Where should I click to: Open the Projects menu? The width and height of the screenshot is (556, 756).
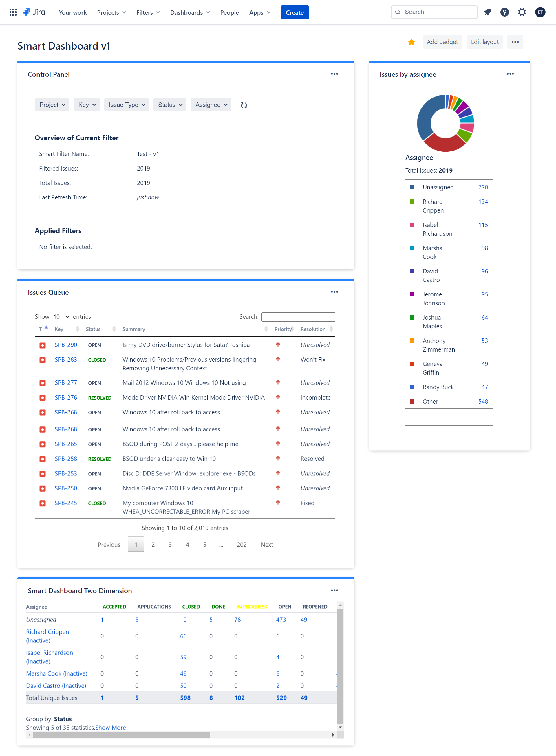[111, 12]
